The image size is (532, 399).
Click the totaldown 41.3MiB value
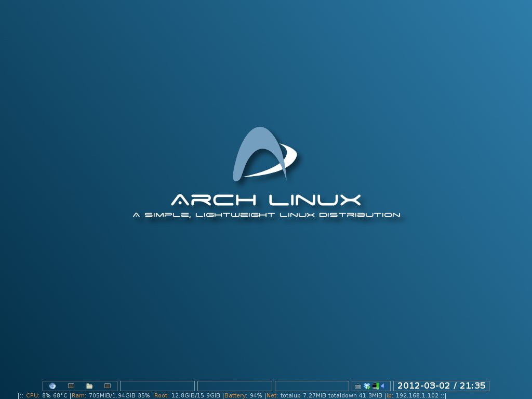click(x=355, y=395)
